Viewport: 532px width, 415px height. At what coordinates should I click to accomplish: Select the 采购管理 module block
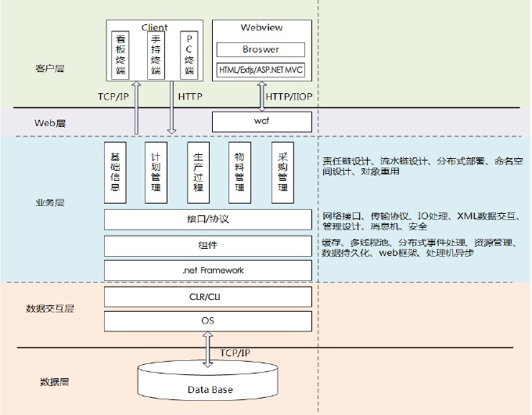pos(282,171)
